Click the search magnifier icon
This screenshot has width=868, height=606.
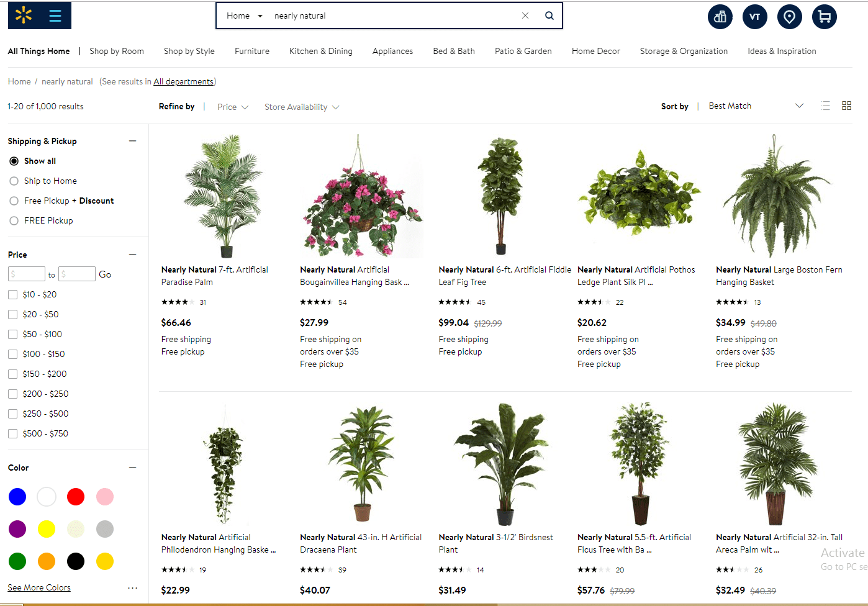[549, 16]
